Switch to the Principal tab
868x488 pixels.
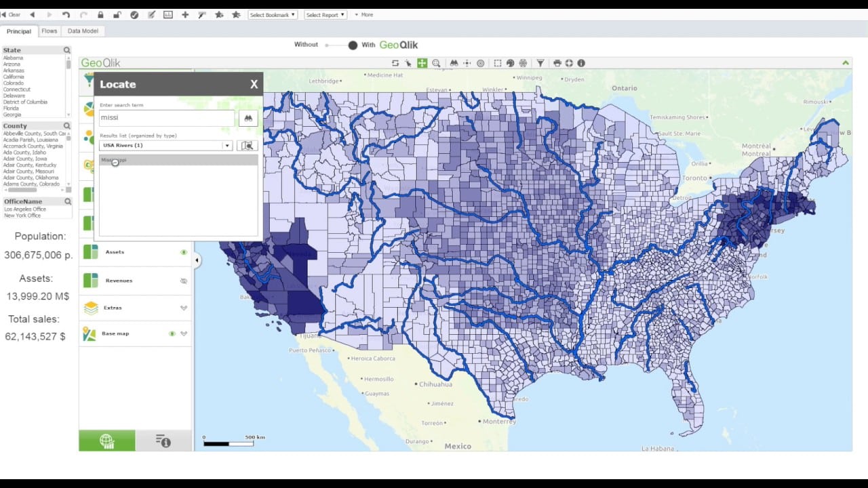pos(19,31)
